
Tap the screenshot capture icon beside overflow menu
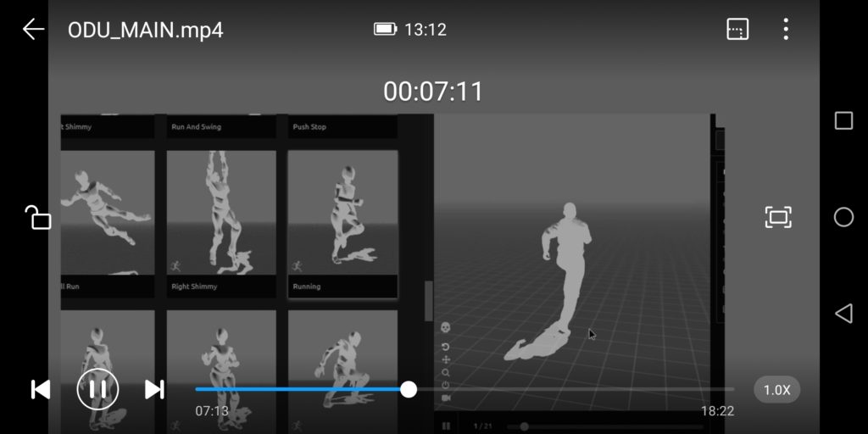click(737, 29)
